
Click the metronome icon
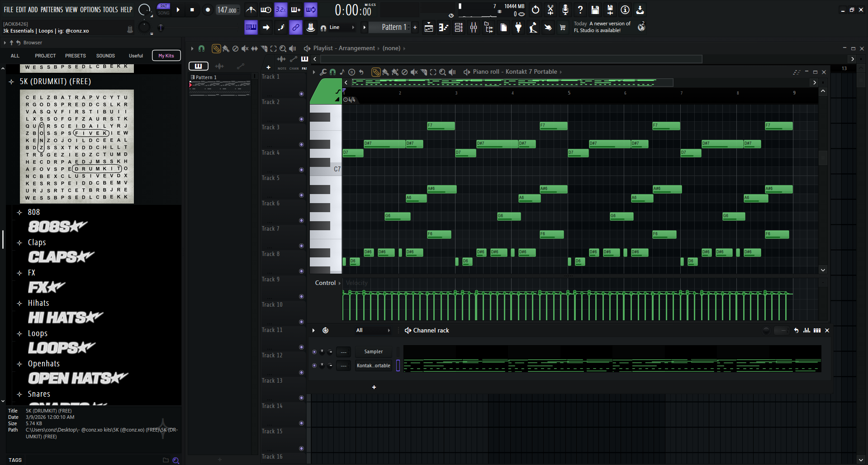[x=251, y=9]
